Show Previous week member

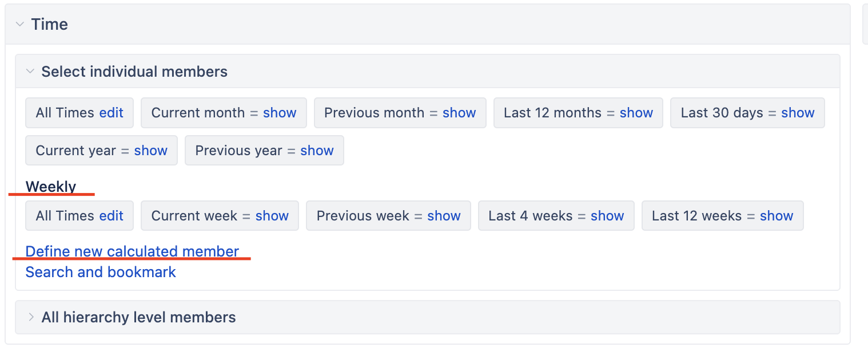[x=444, y=216]
